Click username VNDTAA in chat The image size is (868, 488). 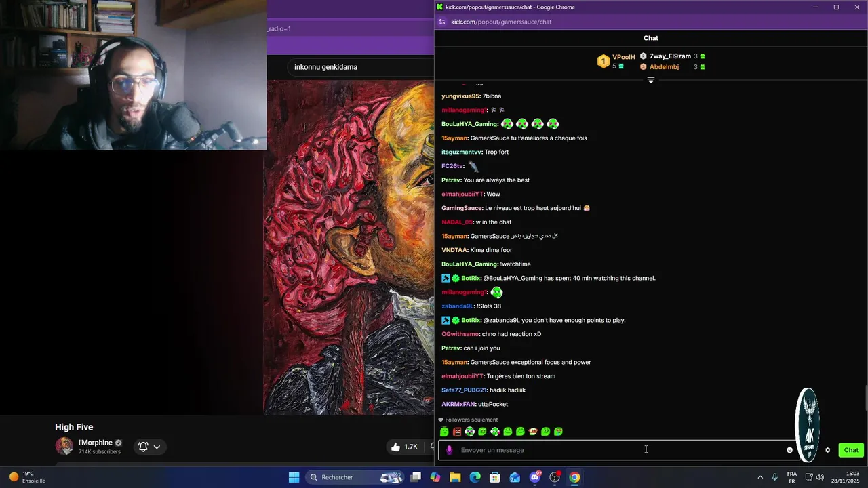[454, 250]
